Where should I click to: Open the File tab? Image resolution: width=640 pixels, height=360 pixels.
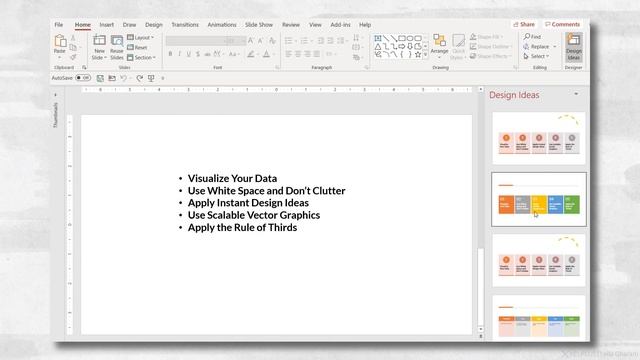pyautogui.click(x=59, y=25)
